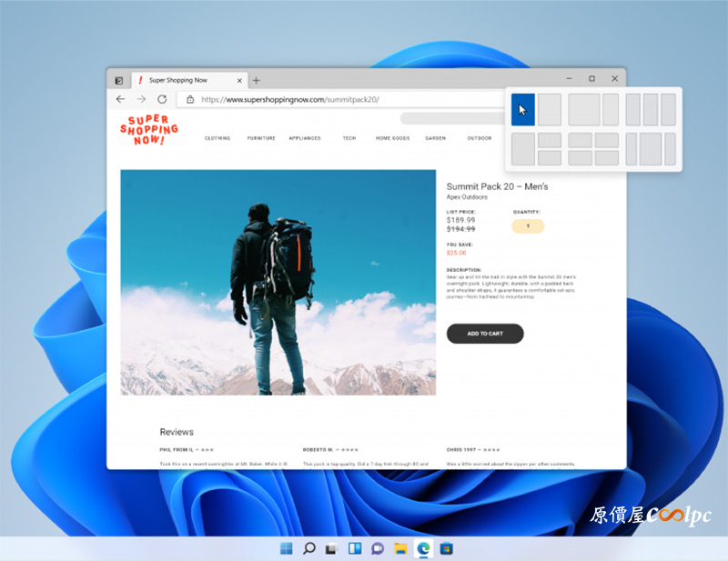Snap window to highlighted left-half zone
The height and width of the screenshot is (561, 728).
[x=522, y=109]
